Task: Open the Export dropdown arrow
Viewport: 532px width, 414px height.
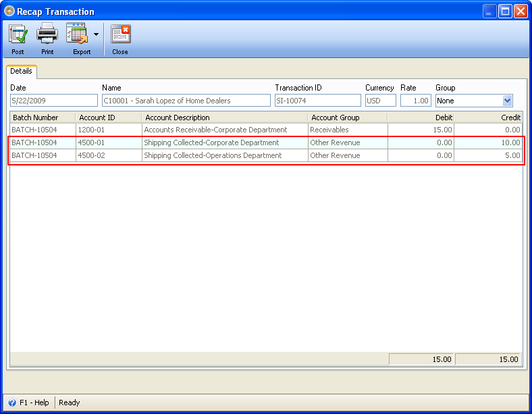Action: point(96,34)
